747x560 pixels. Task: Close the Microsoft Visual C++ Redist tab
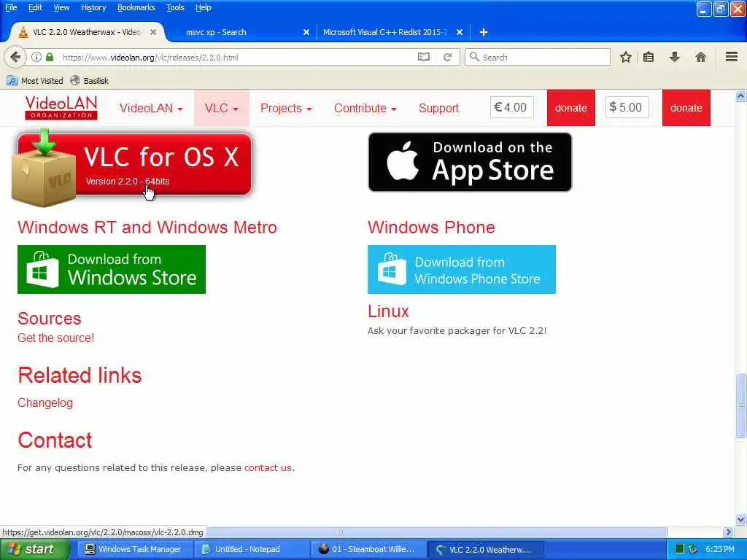tap(460, 32)
